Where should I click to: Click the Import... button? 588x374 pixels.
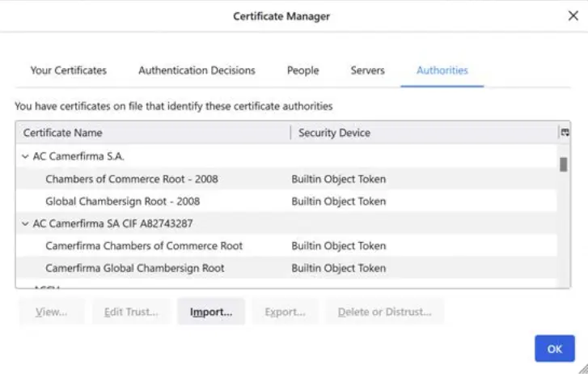pos(211,312)
